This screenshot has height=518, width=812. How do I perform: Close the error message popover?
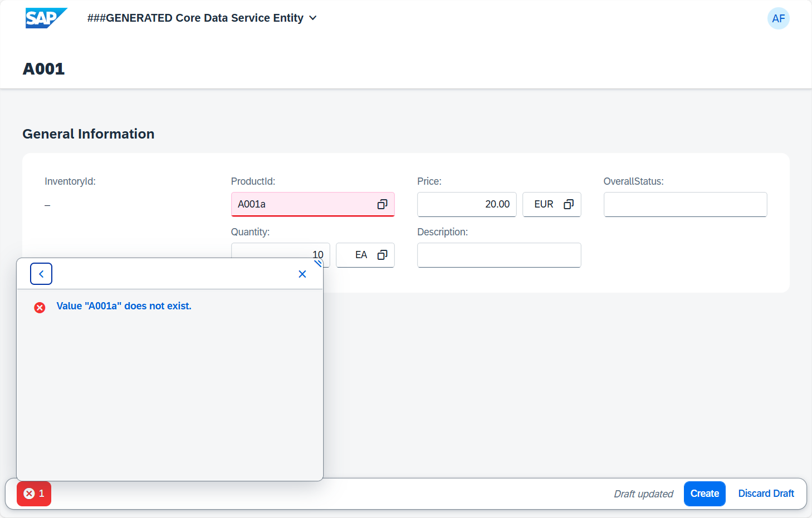[x=302, y=274]
